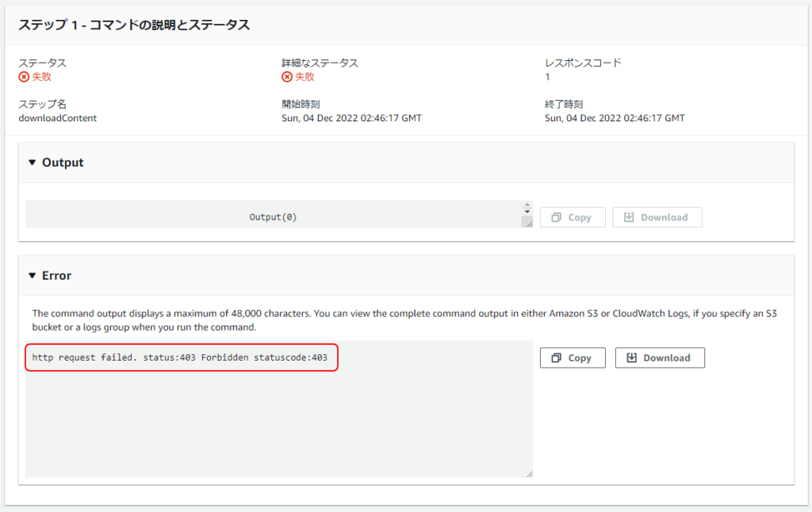Download the Error output file
Viewport: 812px width, 512px height.
coord(660,357)
